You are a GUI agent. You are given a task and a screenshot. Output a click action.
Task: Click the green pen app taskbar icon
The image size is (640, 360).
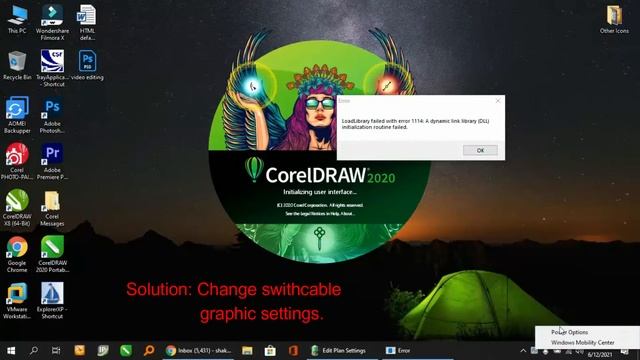point(126,351)
